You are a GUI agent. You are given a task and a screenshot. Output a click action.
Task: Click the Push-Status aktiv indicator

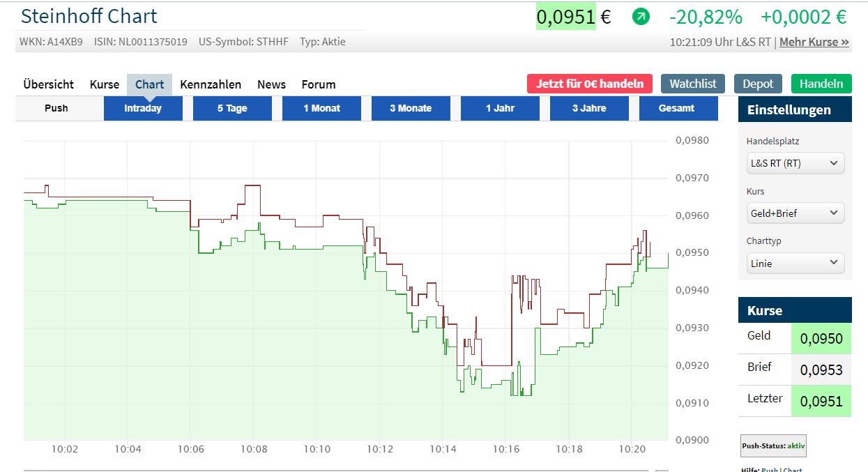773,446
